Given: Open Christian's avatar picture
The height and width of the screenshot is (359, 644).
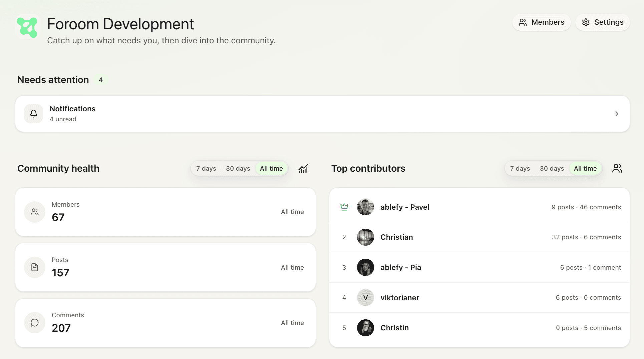Looking at the screenshot, I should coord(365,237).
